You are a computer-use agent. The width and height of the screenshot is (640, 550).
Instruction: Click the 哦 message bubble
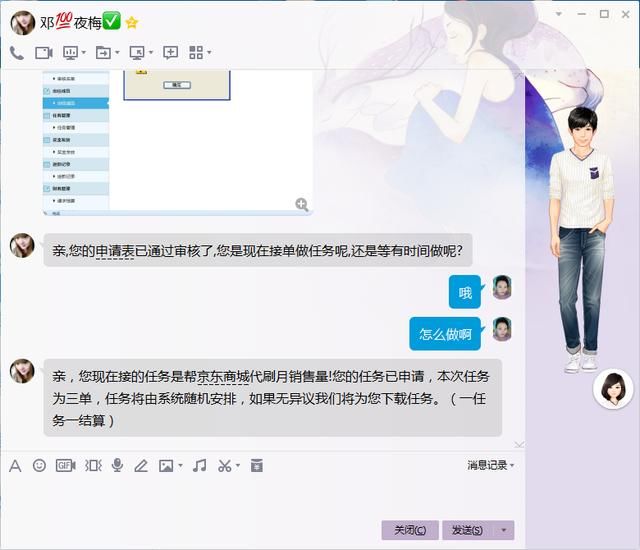click(465, 292)
